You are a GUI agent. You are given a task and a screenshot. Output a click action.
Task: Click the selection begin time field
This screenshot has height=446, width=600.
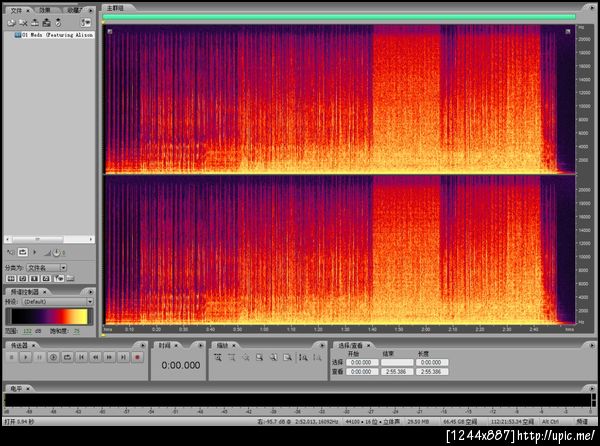(360, 362)
